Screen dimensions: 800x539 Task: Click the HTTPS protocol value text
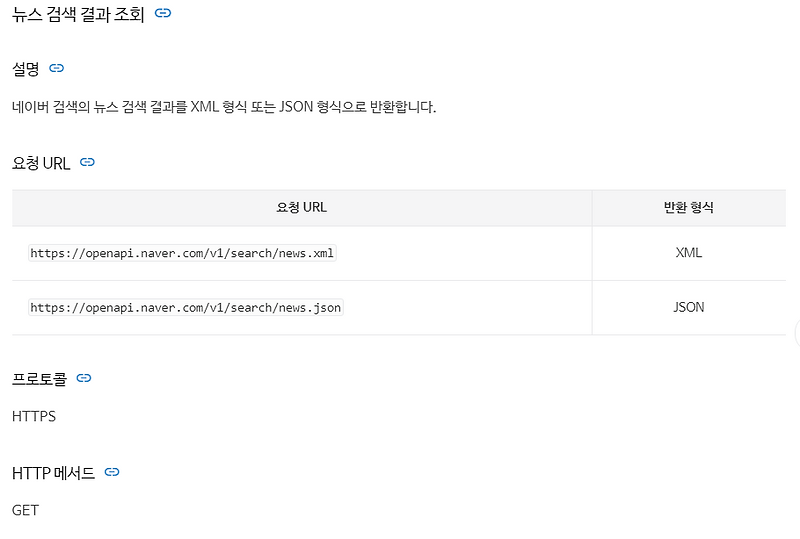click(34, 416)
